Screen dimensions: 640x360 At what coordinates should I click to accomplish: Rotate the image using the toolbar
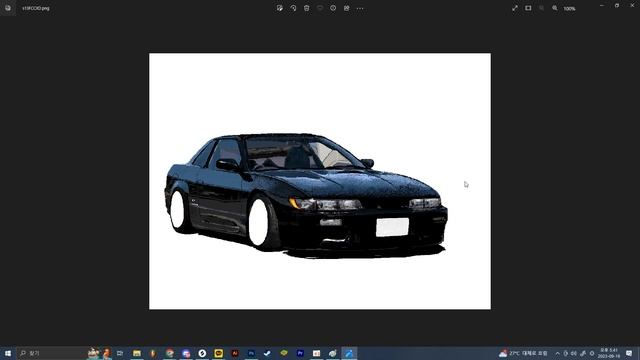[293, 8]
